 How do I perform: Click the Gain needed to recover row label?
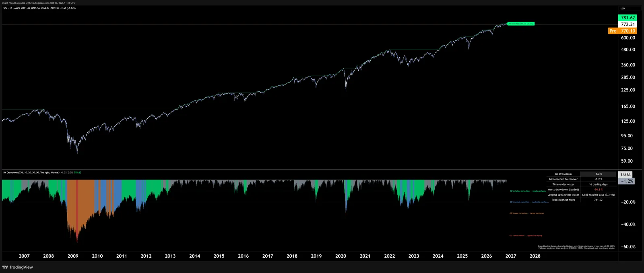tap(563, 179)
